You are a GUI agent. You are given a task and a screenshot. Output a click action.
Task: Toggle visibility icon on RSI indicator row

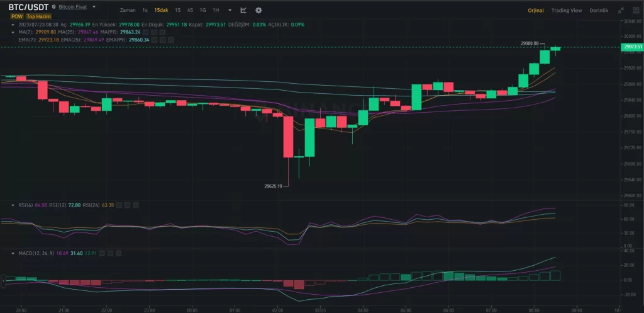point(119,205)
